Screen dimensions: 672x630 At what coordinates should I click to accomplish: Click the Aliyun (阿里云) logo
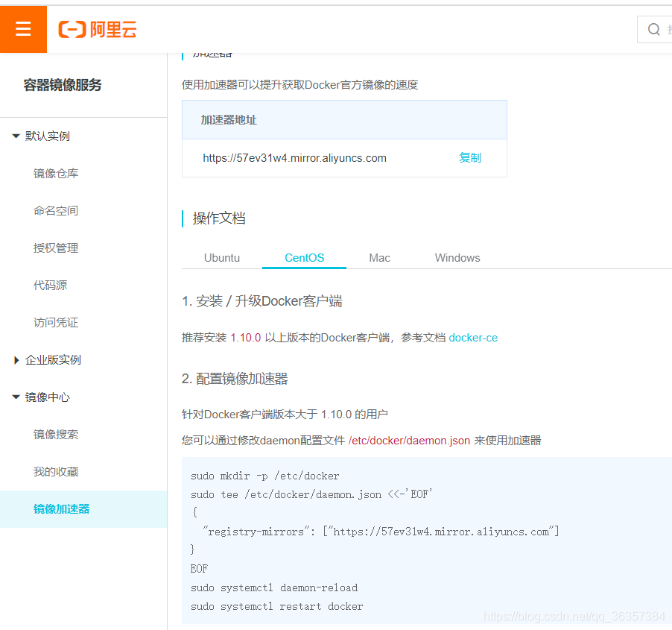tap(97, 29)
